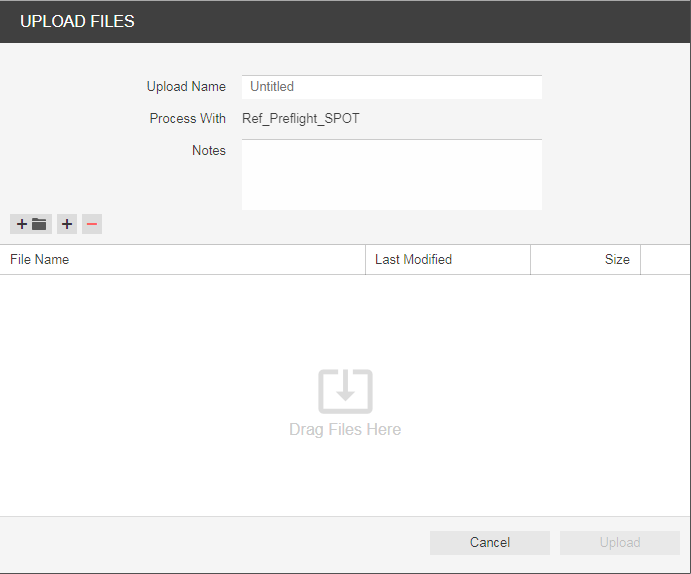Click the "Drag Files Here" text
Image resolution: width=691 pixels, height=574 pixels.
click(345, 429)
